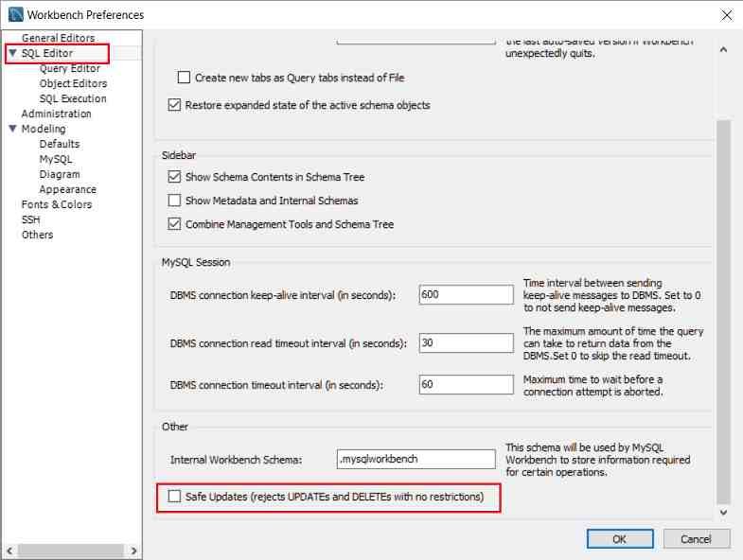Click the Workbench dolphin icon in title bar
The width and height of the screenshot is (743, 560).
pyautogui.click(x=15, y=15)
